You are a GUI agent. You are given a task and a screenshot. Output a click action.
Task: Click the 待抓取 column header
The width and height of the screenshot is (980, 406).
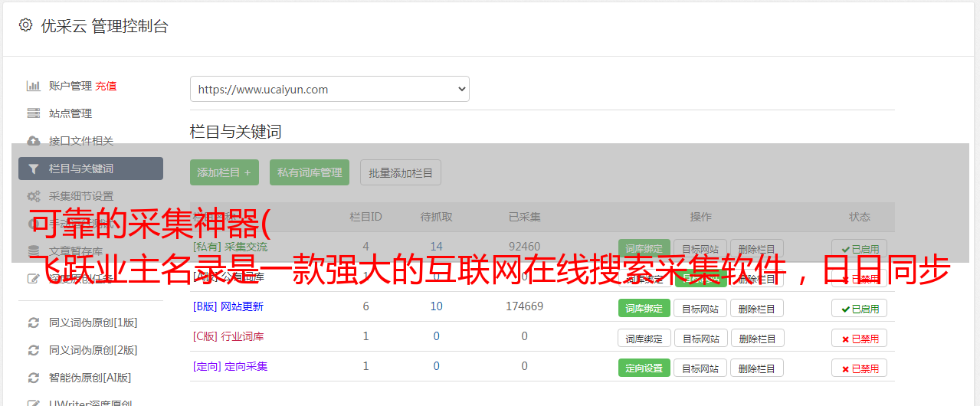(x=437, y=217)
